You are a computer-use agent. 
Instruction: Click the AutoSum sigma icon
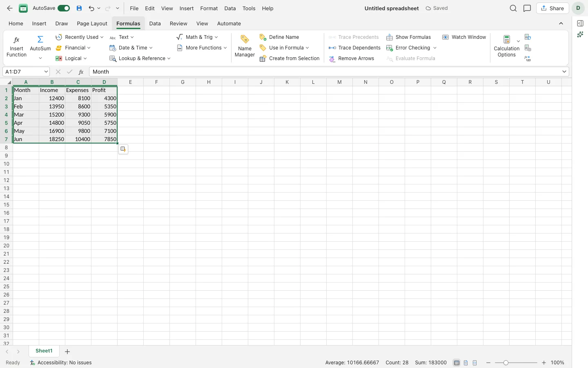(40, 39)
